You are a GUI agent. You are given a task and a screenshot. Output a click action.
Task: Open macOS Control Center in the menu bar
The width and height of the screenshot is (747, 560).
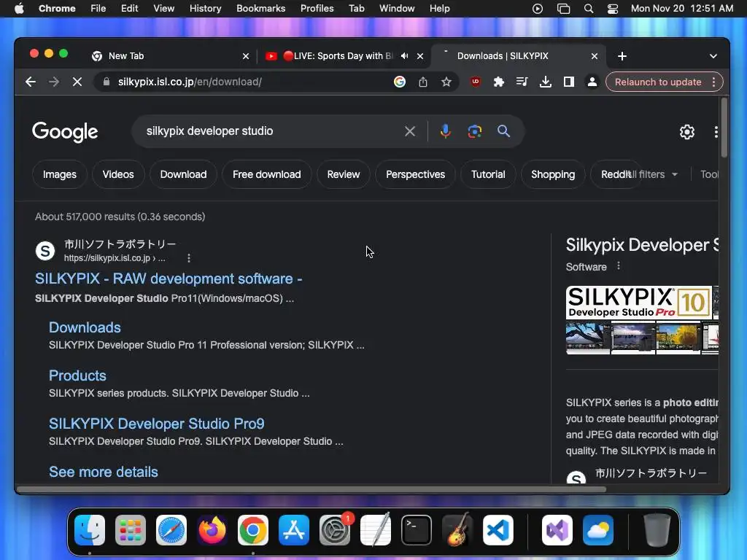tap(613, 9)
